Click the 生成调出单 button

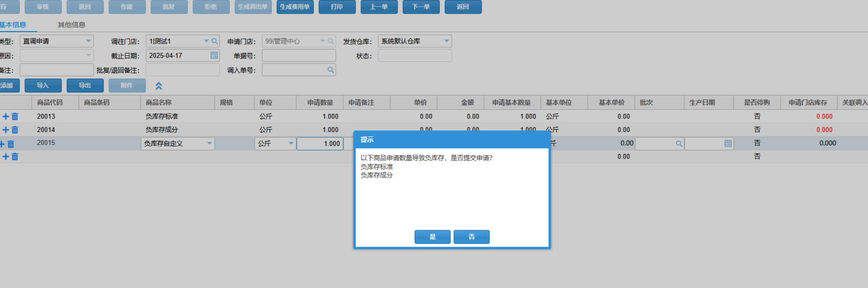tap(253, 7)
